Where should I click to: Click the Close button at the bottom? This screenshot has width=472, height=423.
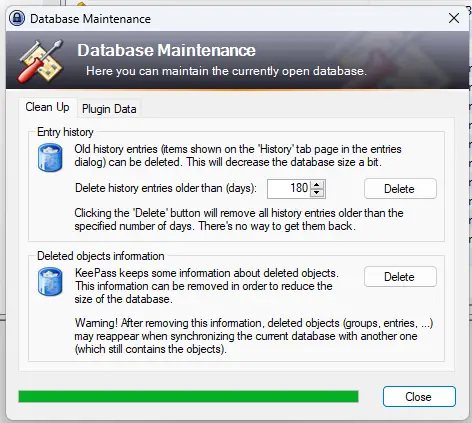(419, 397)
